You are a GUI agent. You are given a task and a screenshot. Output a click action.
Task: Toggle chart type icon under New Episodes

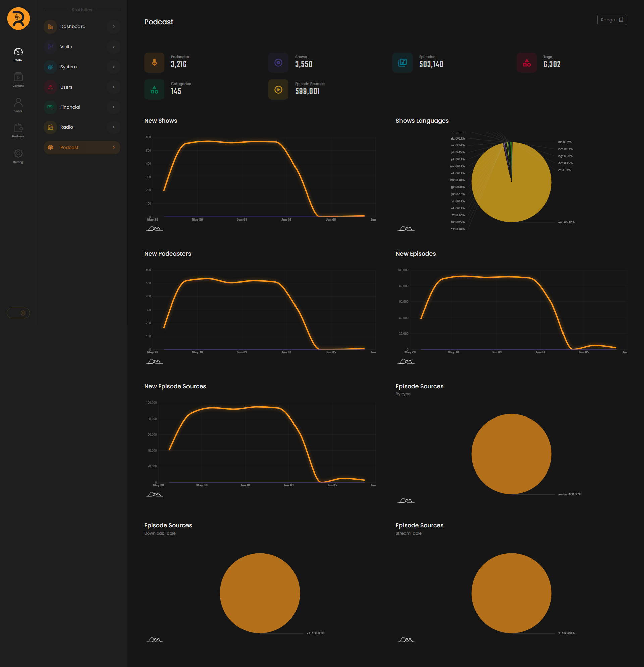pyautogui.click(x=406, y=362)
